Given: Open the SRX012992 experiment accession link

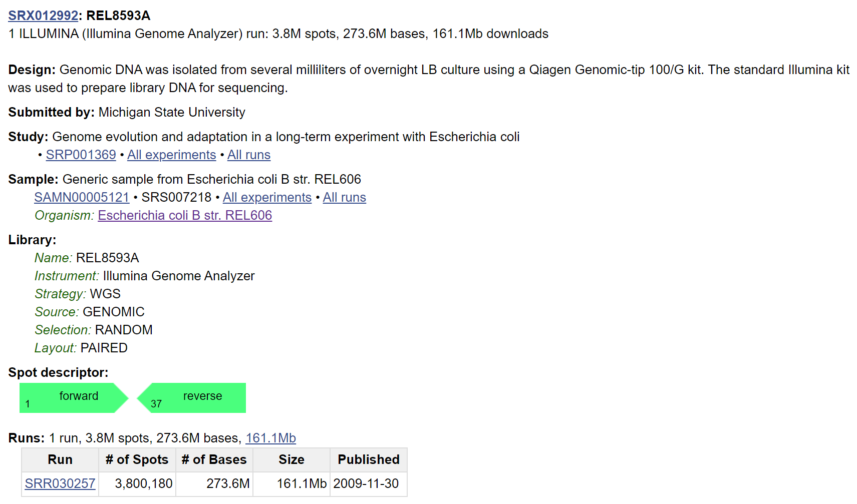Looking at the screenshot, I should point(43,16).
